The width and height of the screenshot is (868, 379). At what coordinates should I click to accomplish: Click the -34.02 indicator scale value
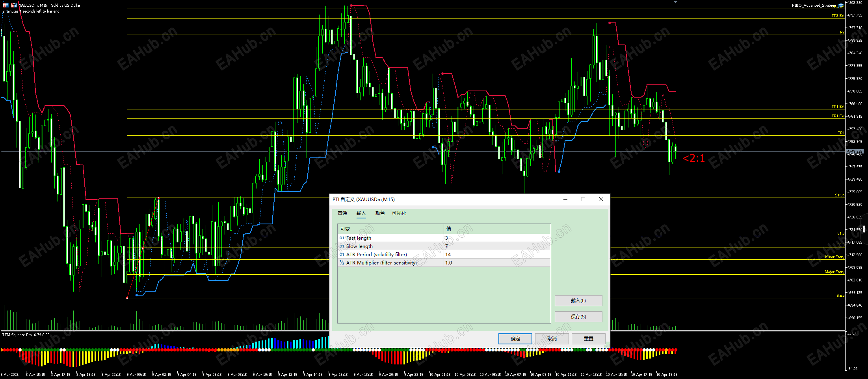852,369
